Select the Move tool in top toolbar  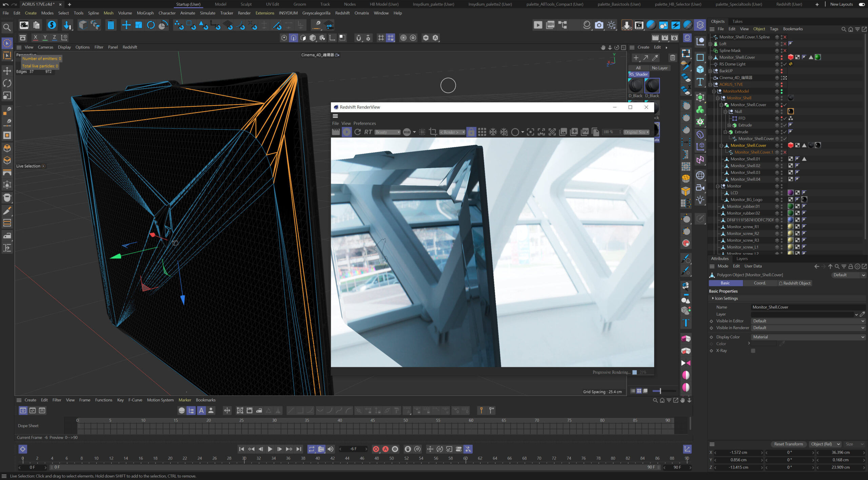click(126, 25)
